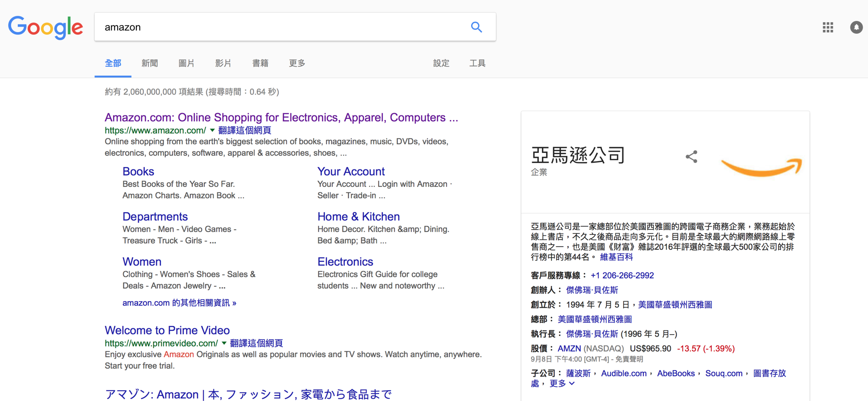The height and width of the screenshot is (401, 868).
Task: Expand the primevideo.com URL dropdown arrow
Action: (224, 343)
